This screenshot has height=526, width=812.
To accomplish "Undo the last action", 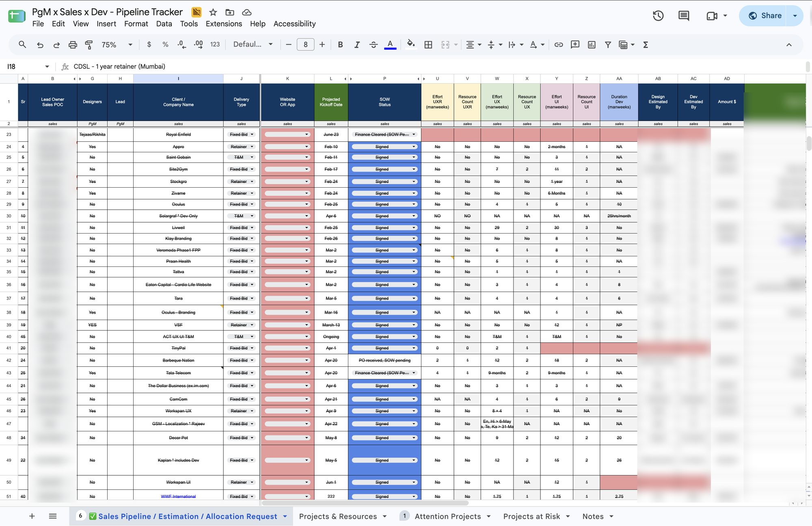I will (x=40, y=45).
